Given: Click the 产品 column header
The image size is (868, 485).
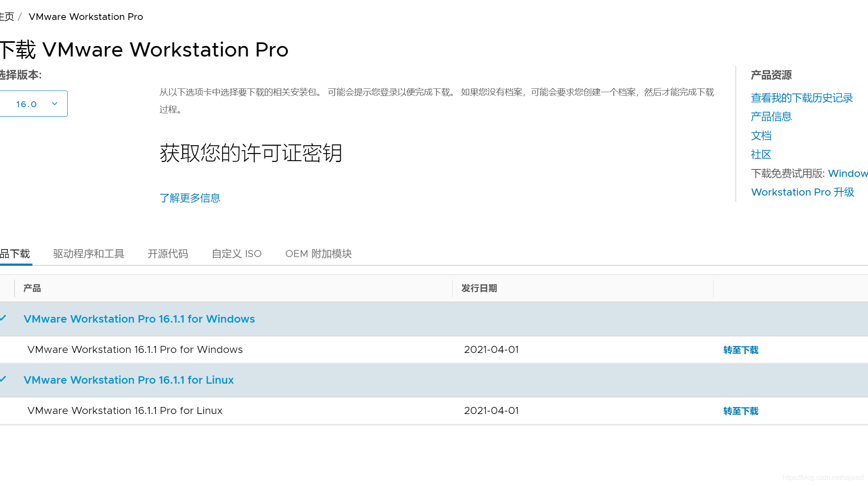Looking at the screenshot, I should pos(32,288).
